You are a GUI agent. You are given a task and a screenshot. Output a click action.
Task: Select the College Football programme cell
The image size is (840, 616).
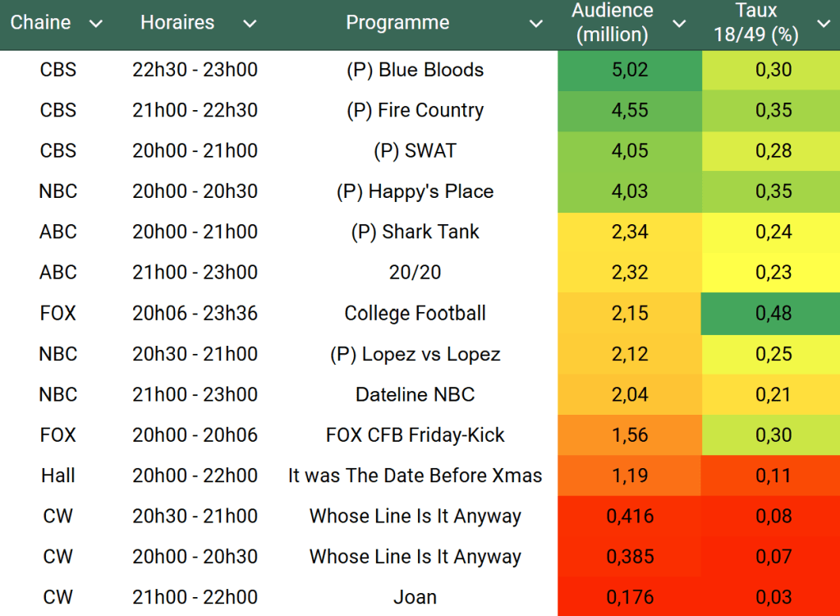[415, 313]
